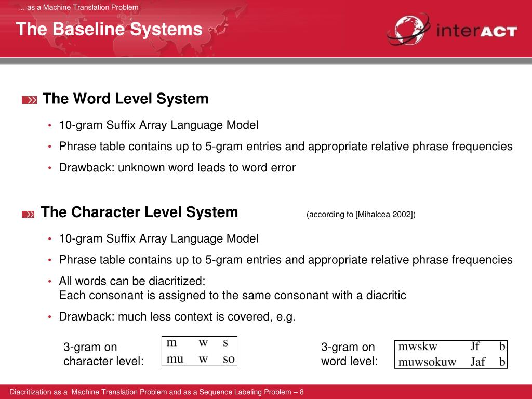This screenshot has width=532, height=399.
Task: Click 'Jaf' in the word-level example box
Action: [478, 362]
